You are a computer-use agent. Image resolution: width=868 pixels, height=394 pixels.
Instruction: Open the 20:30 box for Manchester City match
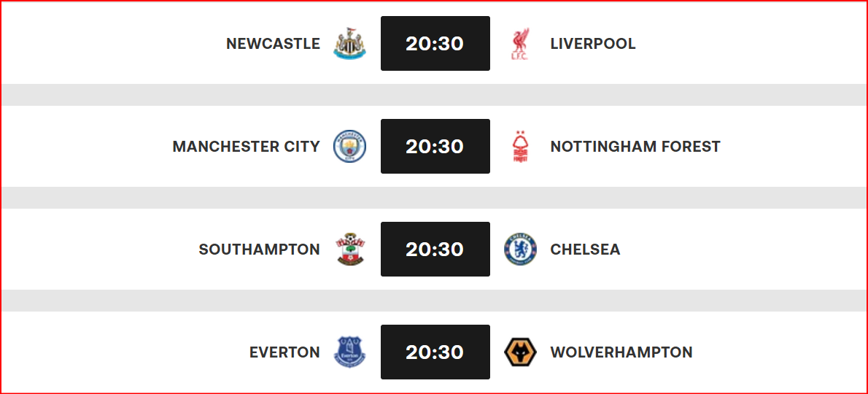[435, 146]
